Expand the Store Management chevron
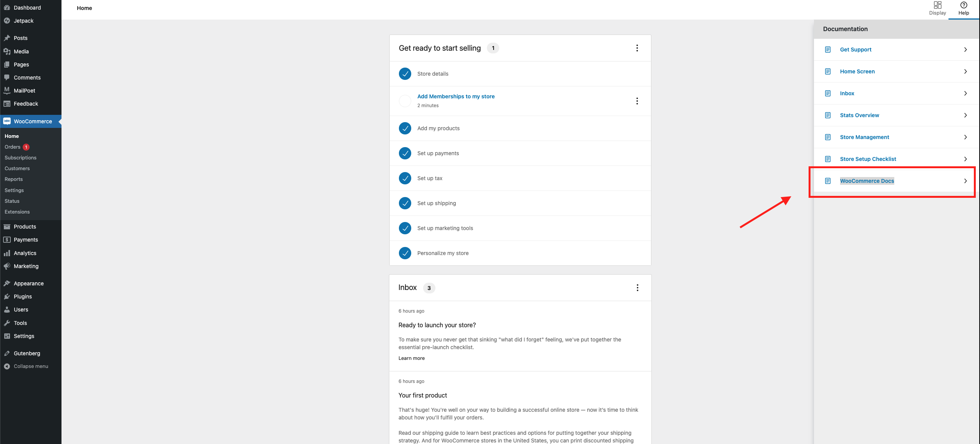 (965, 137)
